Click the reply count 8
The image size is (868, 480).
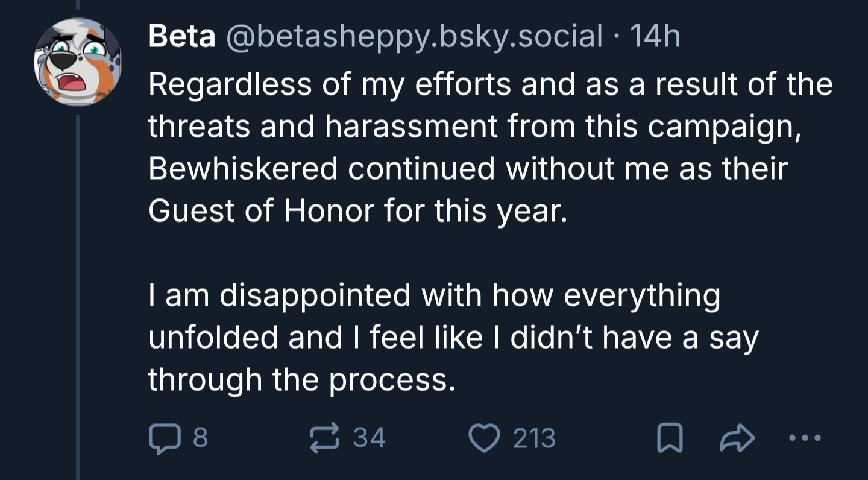(201, 438)
